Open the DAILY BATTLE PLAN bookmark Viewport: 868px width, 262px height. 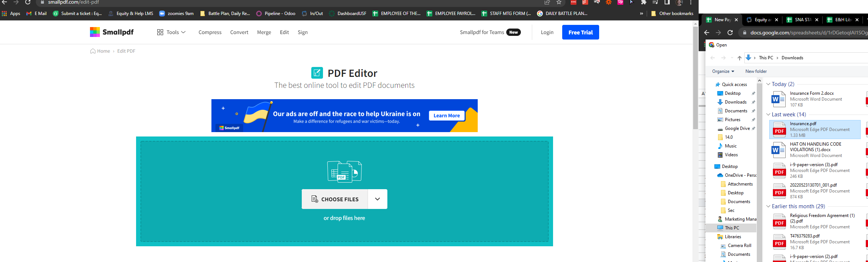click(x=562, y=14)
